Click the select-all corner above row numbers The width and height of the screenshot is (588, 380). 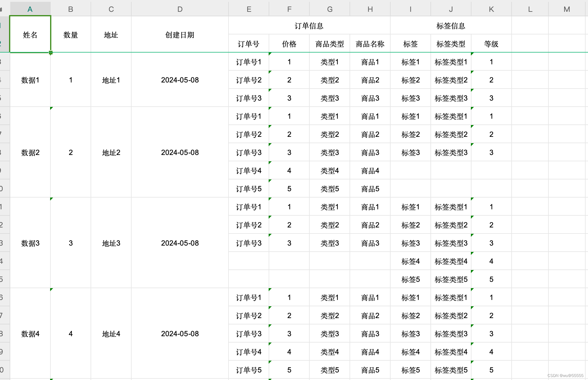pos(4,9)
